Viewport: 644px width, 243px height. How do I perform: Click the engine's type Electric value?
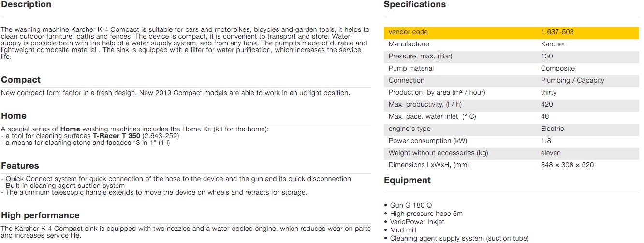tap(552, 129)
